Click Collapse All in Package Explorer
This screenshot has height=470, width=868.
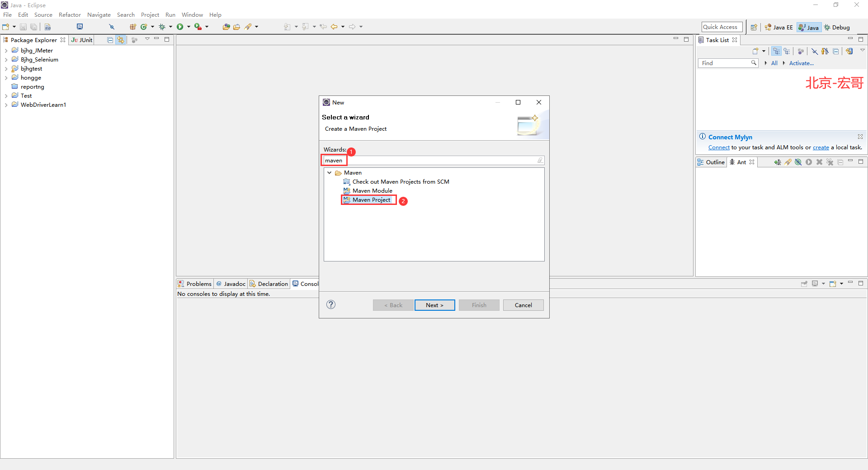pyautogui.click(x=110, y=40)
